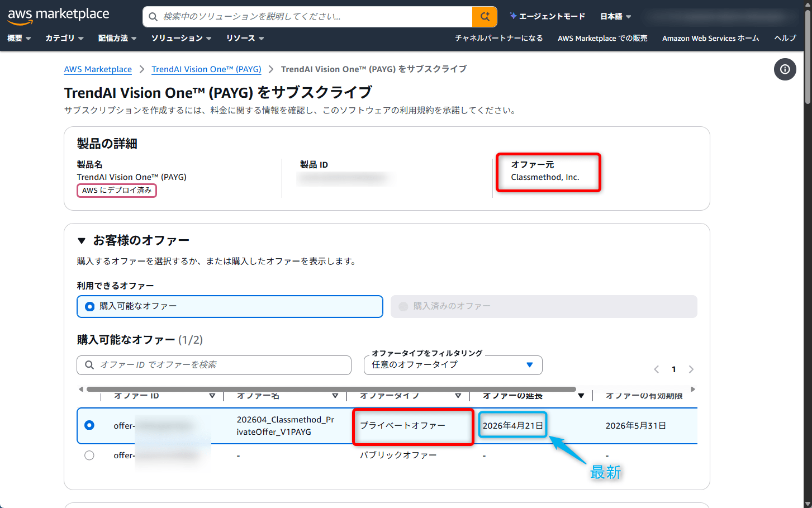Open the カテゴリ navigation dropdown
This screenshot has height=508, width=812.
click(64, 38)
